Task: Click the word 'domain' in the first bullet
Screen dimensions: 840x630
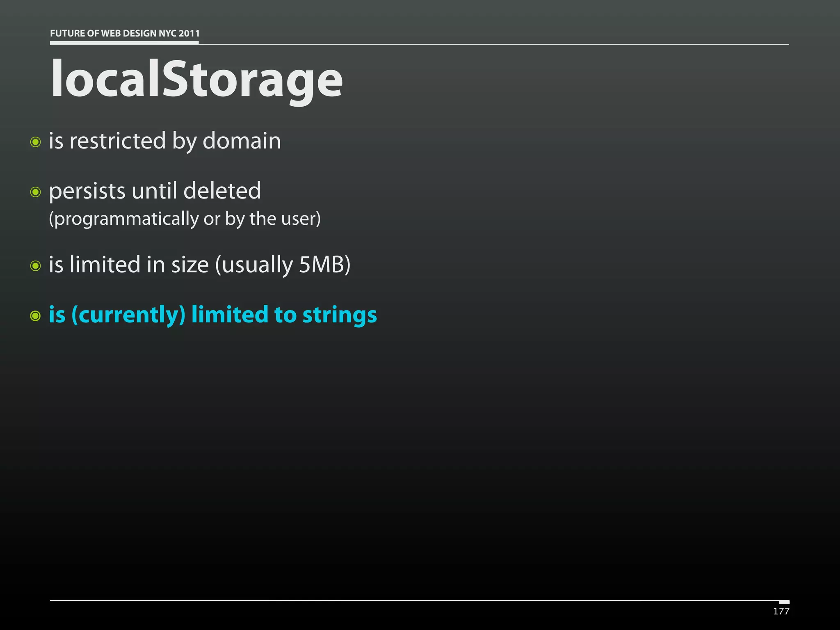Action: (x=242, y=141)
